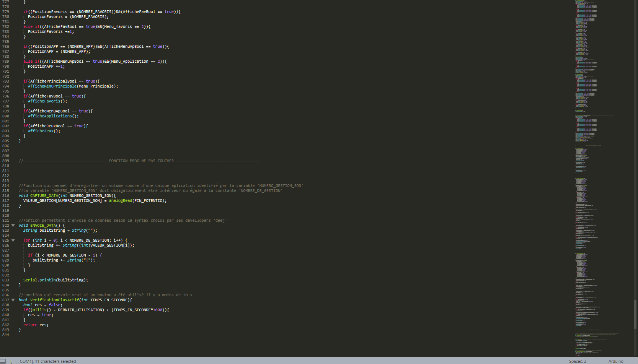Click 'Menu_favoris == 2' in else-if line 782
Image resolution: width=638 pixels, height=364 pixels.
124,27
